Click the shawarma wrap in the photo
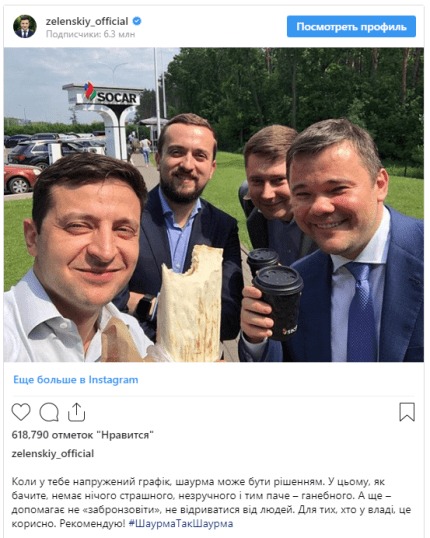This screenshot has width=430, height=538. click(x=189, y=305)
